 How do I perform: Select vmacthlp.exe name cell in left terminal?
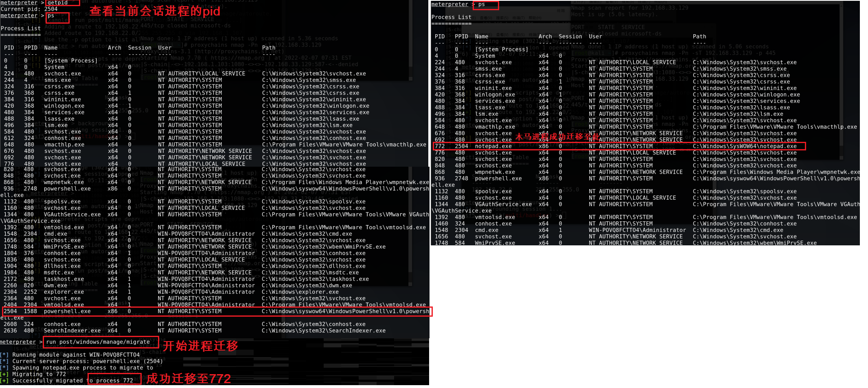64,145
